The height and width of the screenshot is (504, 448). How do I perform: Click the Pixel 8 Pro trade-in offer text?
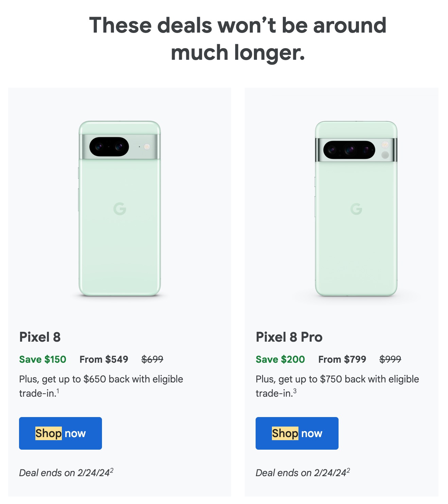coord(337,385)
